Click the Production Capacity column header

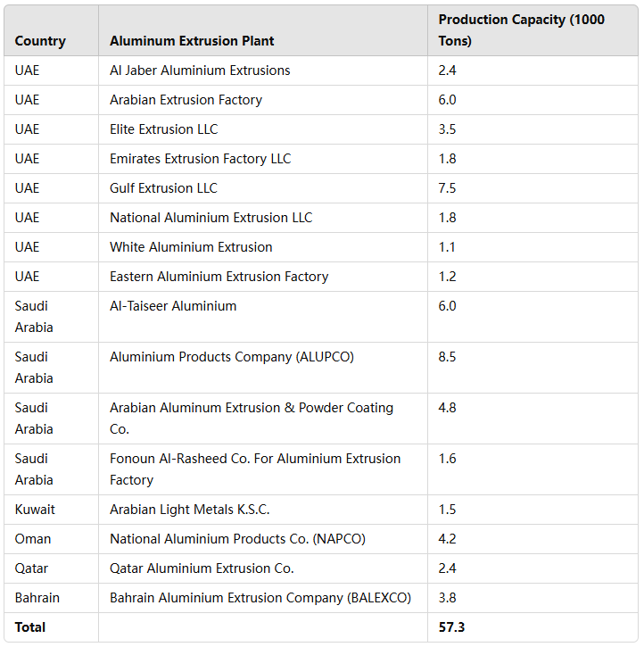(521, 30)
